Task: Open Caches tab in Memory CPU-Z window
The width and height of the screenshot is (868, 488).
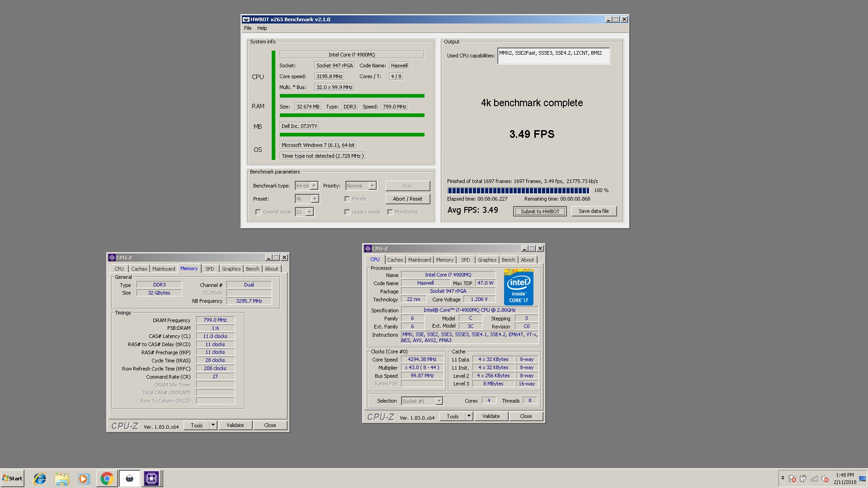Action: pyautogui.click(x=139, y=269)
